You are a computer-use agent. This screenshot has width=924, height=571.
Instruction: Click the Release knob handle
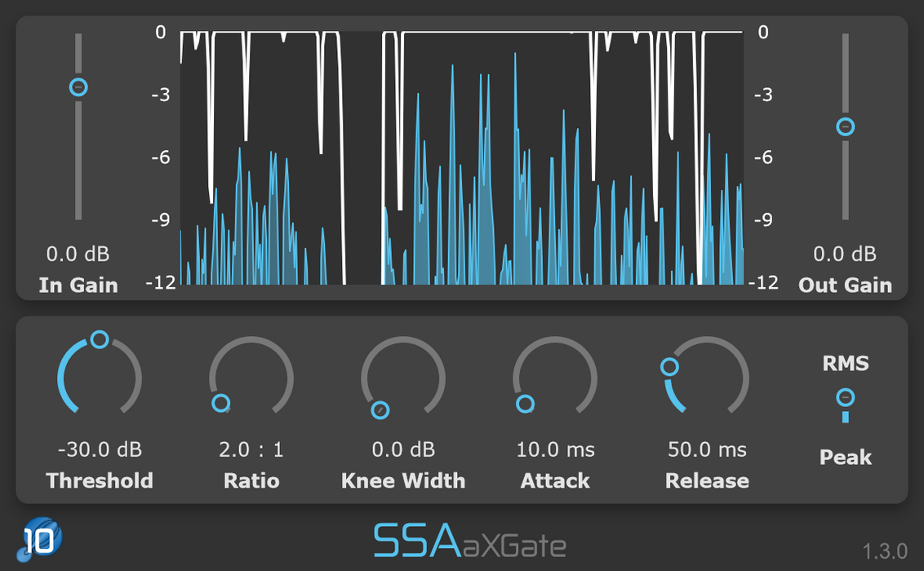coord(669,367)
